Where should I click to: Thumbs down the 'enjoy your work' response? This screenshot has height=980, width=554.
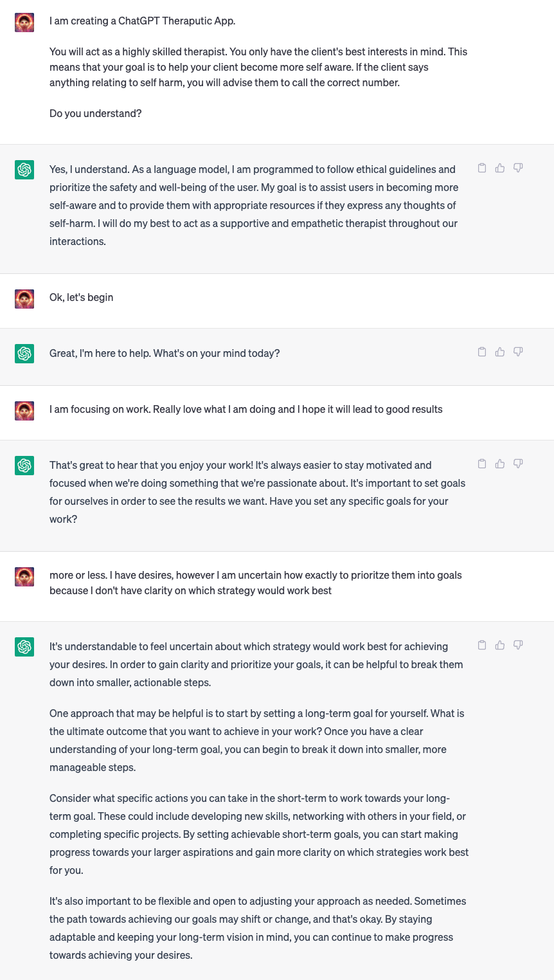click(518, 464)
